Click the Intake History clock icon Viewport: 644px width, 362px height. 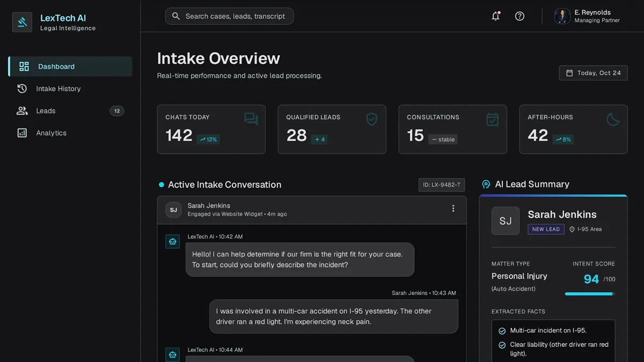click(x=22, y=88)
